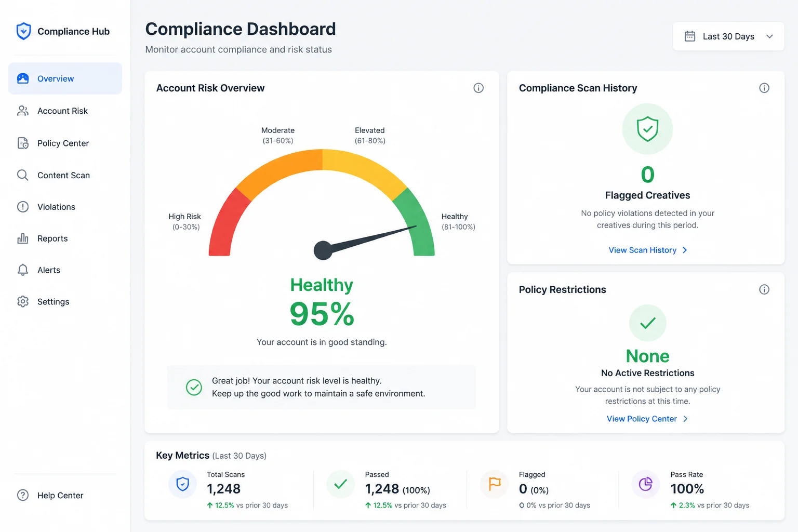Click the calendar icon in date selector

click(690, 36)
